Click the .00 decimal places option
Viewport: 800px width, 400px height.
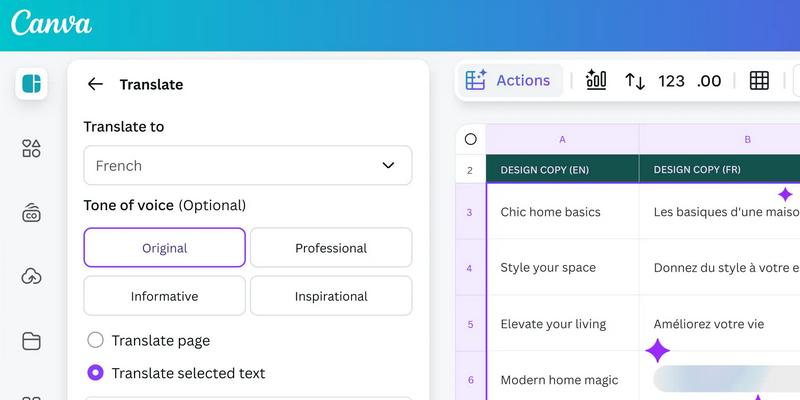709,81
